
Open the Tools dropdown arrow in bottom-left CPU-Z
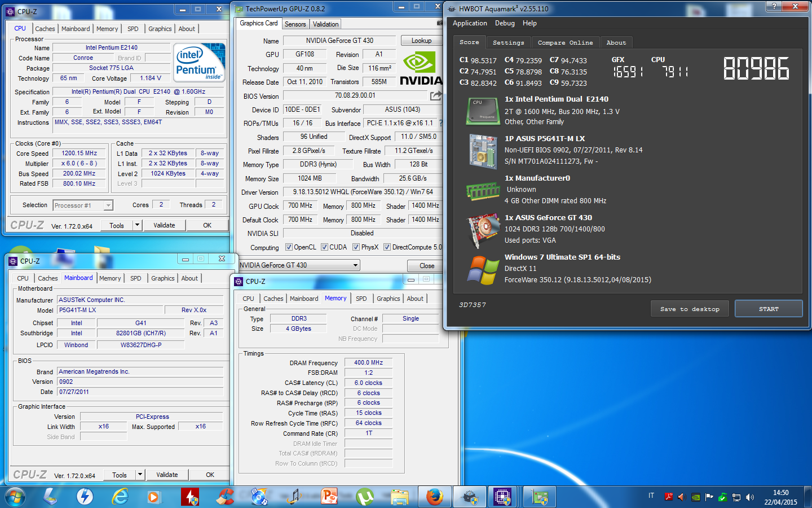(x=139, y=475)
